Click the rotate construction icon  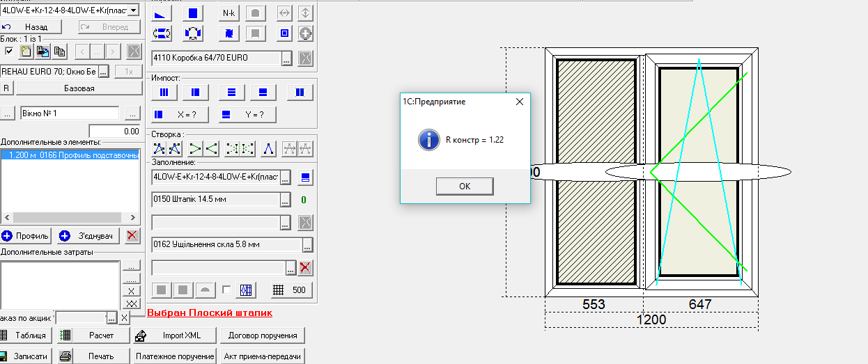click(x=193, y=33)
